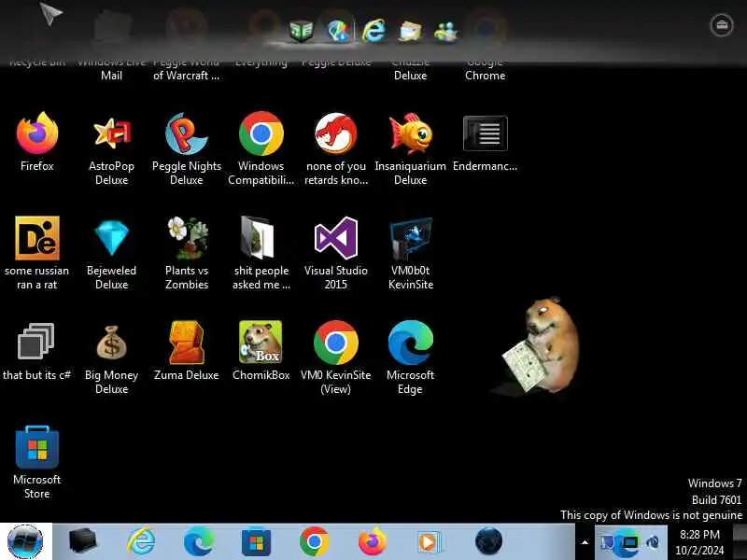The width and height of the screenshot is (747, 560).
Task: Click the colorful globe icon in top dock
Action: point(338,31)
